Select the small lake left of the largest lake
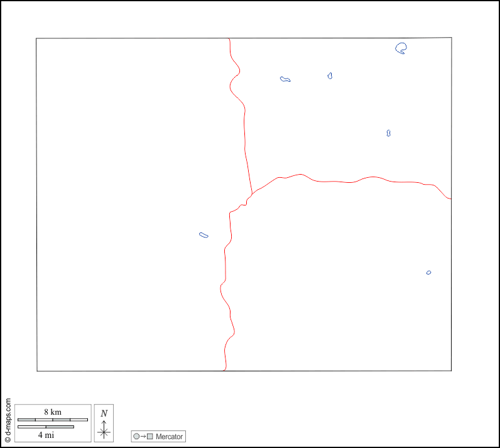Viewport: 500px width, 448px height. pyautogui.click(x=330, y=75)
